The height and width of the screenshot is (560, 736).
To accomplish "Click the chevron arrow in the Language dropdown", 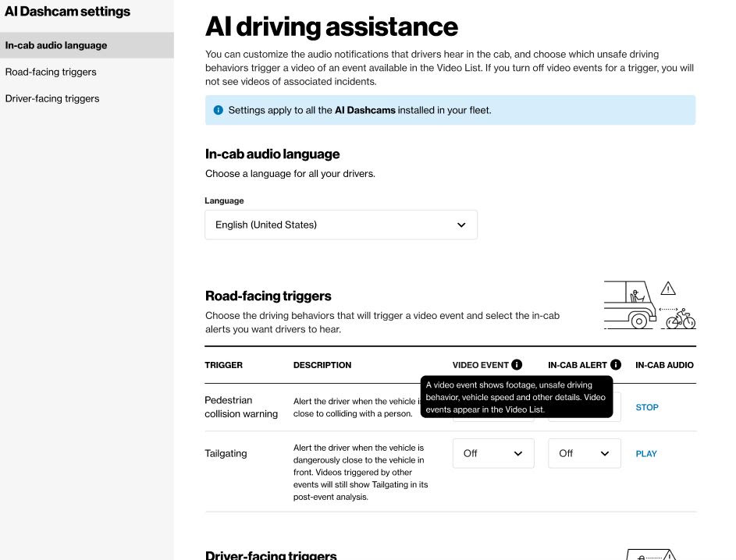I will (461, 225).
